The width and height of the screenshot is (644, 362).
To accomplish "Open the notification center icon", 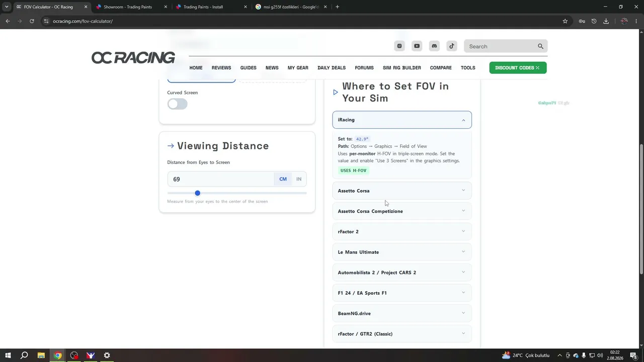I will tap(633, 355).
